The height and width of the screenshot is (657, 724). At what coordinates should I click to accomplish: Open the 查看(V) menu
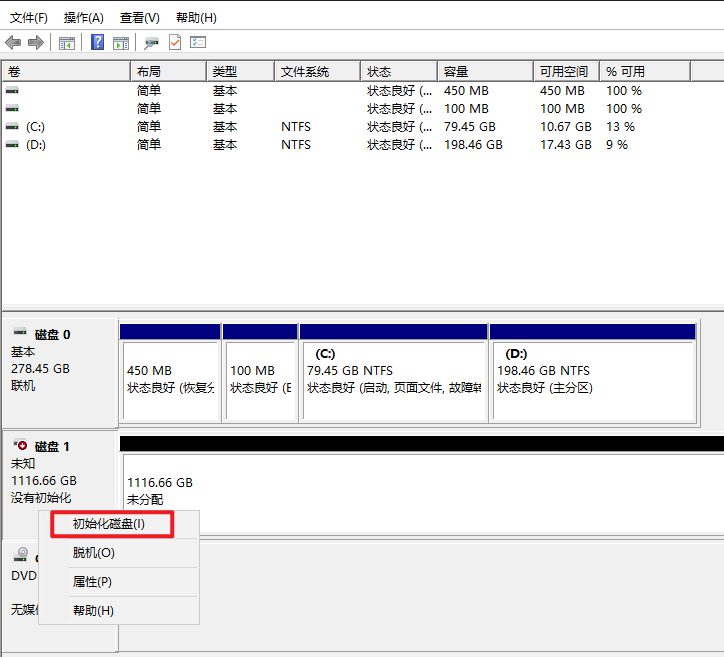click(x=139, y=18)
